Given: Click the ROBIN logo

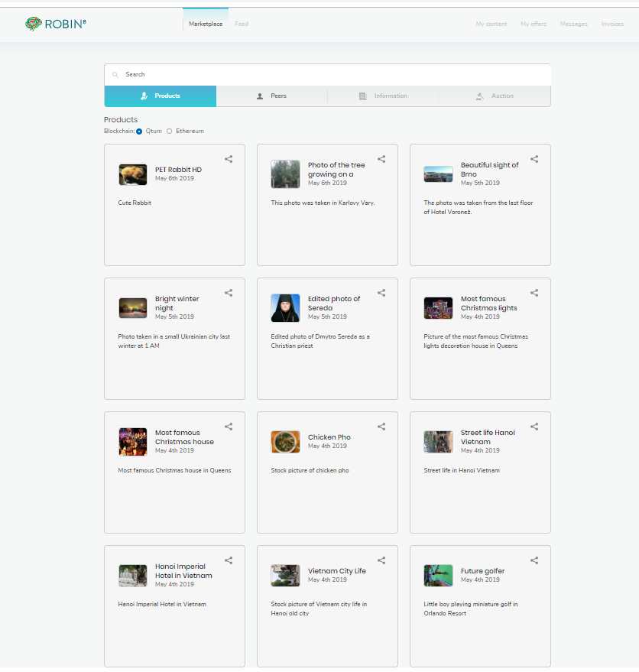Looking at the screenshot, I should click(55, 24).
